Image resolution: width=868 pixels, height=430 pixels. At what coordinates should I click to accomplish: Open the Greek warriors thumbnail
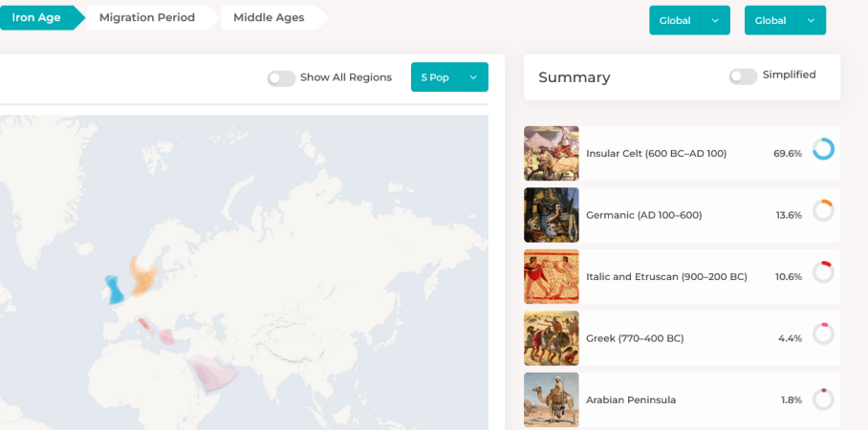pos(552,338)
